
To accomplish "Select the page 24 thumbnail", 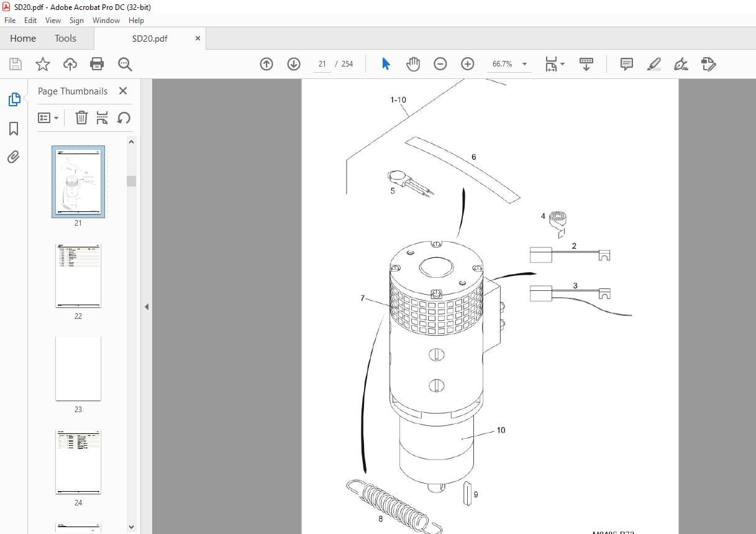I will coord(78,462).
